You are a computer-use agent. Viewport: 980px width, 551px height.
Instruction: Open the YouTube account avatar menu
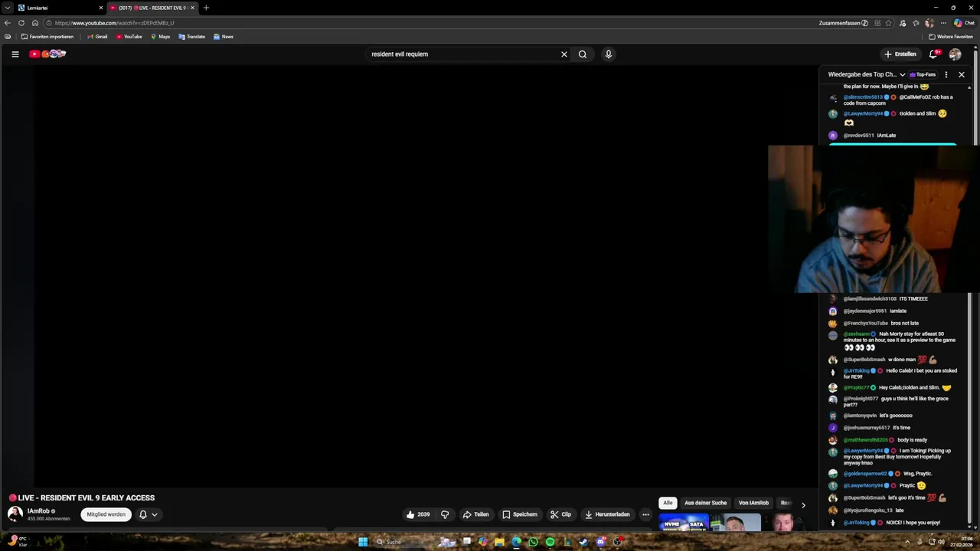click(955, 54)
